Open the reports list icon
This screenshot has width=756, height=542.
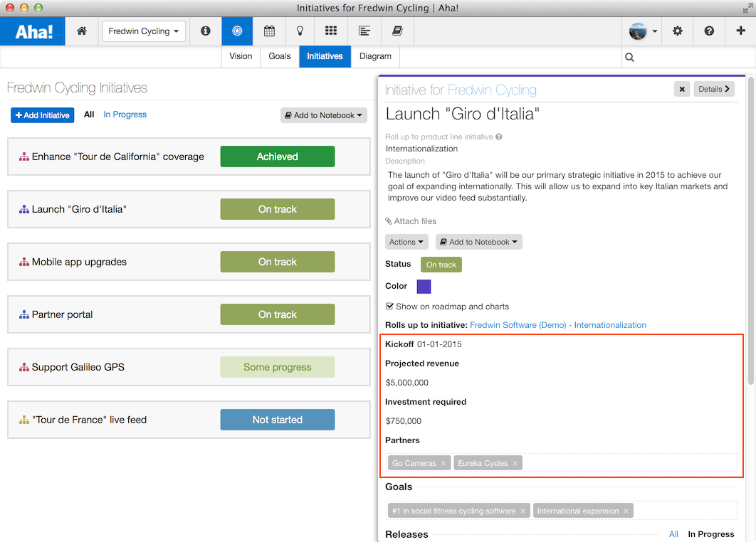click(364, 31)
